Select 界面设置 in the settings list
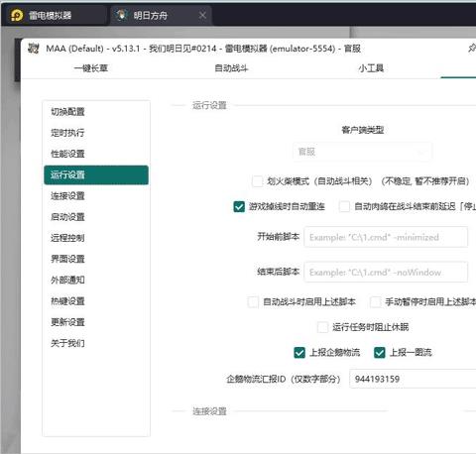476x454 pixels. 96,259
